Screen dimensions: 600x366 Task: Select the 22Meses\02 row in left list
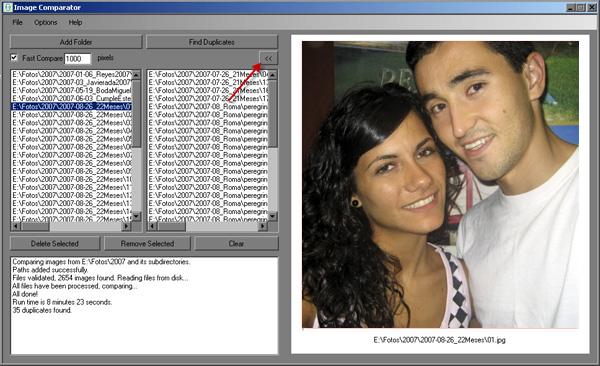(x=72, y=114)
